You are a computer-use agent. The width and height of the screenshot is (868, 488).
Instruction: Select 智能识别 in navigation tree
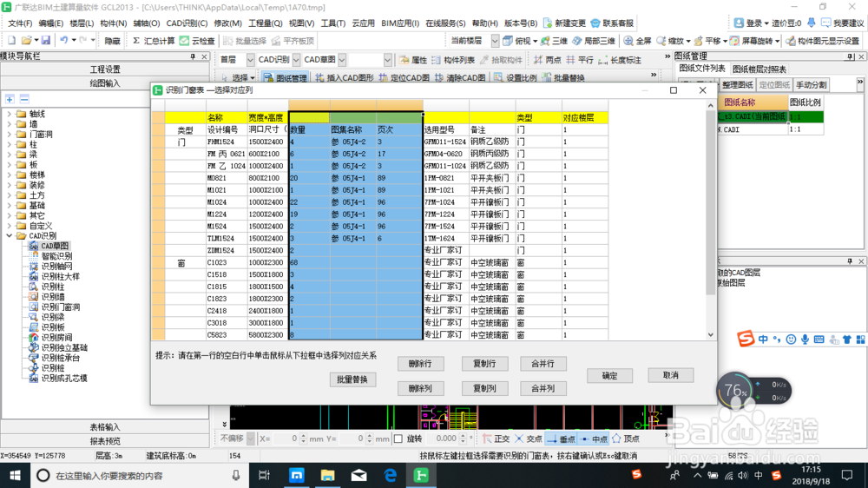[x=56, y=256]
